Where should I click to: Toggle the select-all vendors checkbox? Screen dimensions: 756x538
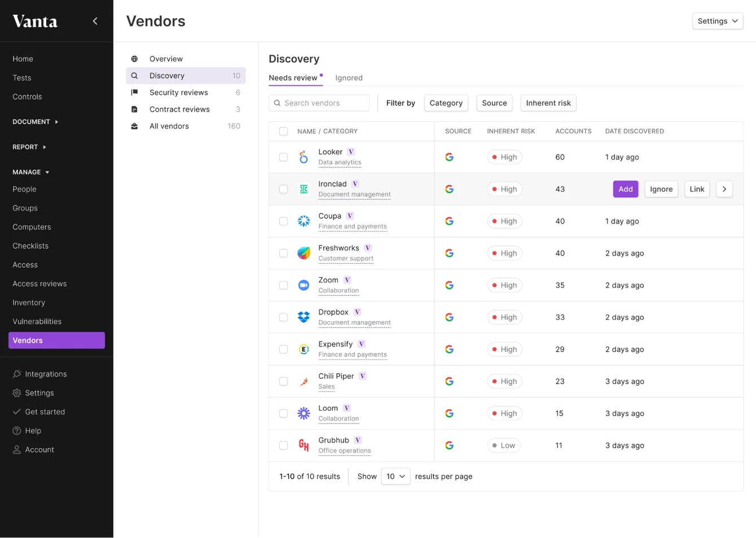point(283,132)
